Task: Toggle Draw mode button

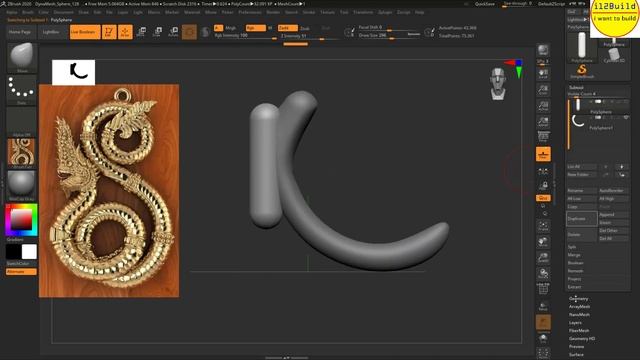Action: coord(125,32)
